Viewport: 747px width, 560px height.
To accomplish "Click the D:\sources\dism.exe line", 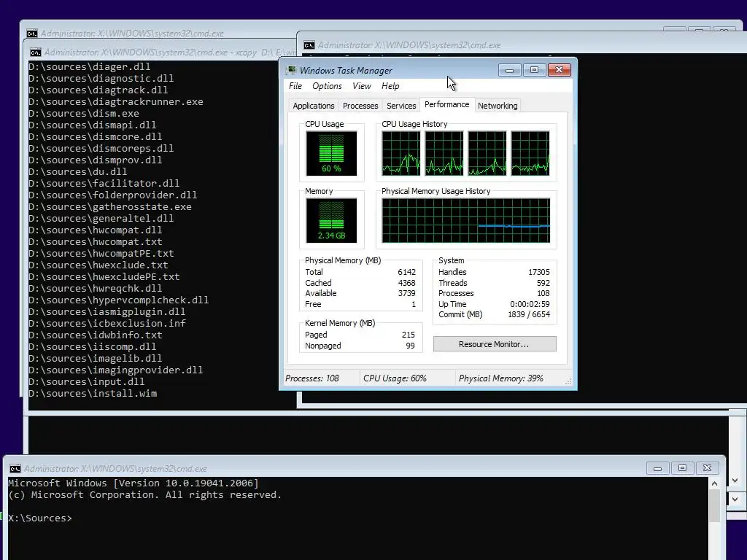I will 84,113.
